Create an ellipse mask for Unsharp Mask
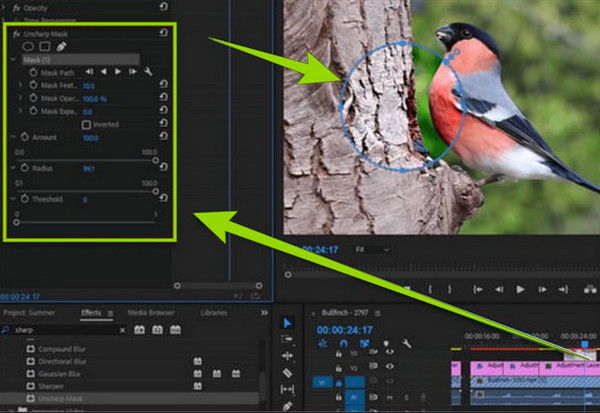Viewport: 600px width, 413px height. pyautogui.click(x=28, y=47)
